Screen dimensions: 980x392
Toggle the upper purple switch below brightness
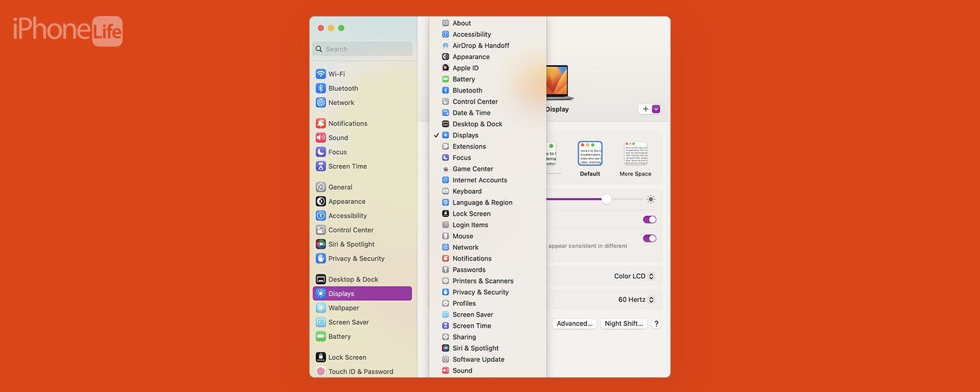[x=650, y=219]
